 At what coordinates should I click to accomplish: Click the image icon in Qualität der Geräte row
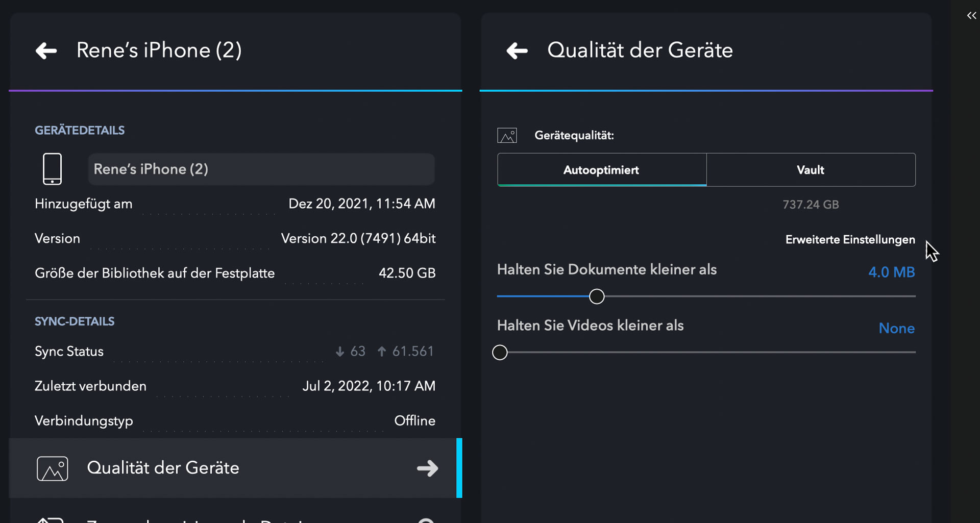(53, 468)
